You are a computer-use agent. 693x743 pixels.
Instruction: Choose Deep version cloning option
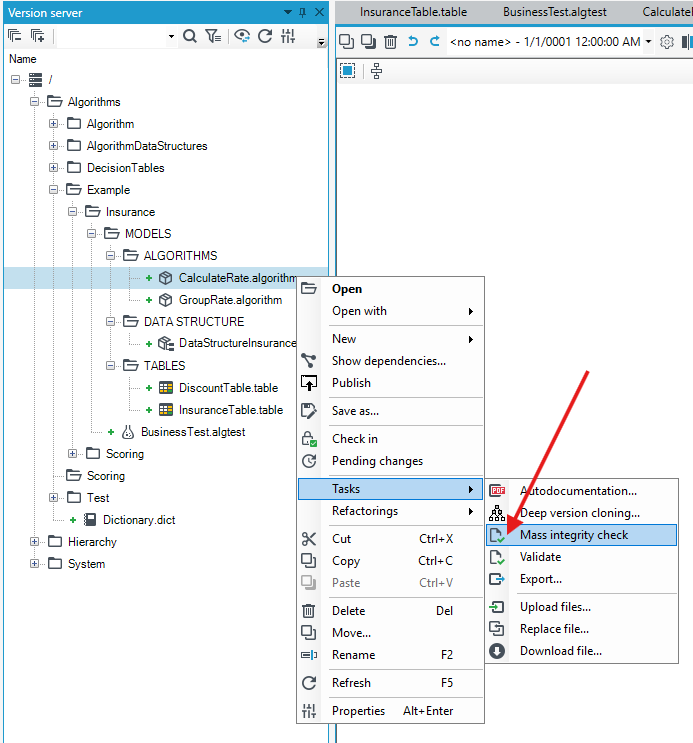[582, 513]
